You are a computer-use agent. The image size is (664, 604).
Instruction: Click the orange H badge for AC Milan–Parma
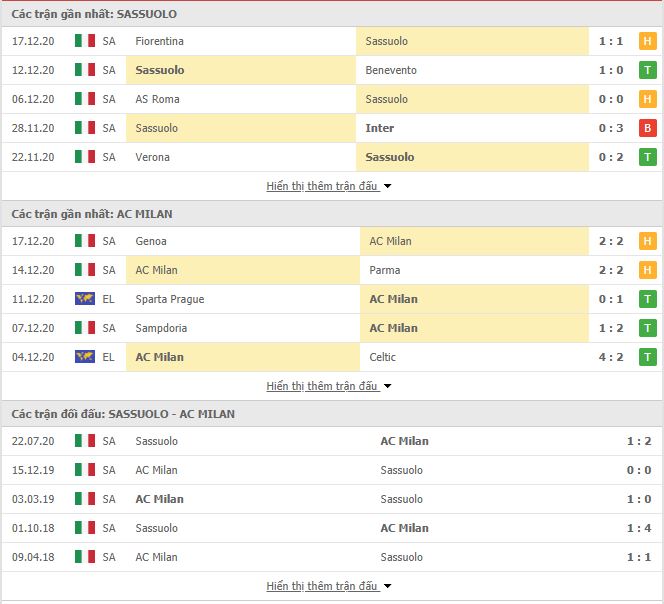pyautogui.click(x=647, y=270)
